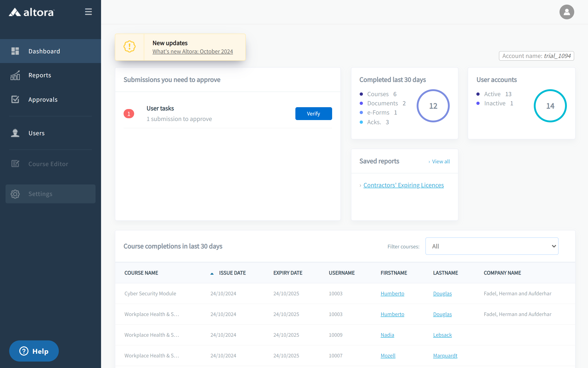Sort by Firstname column header

pos(394,273)
